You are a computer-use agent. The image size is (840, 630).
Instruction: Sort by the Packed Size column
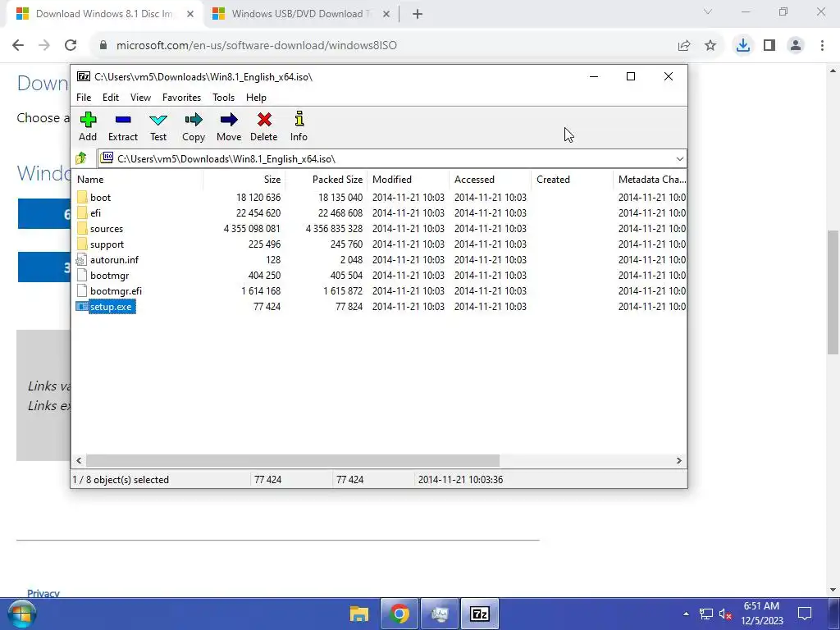pos(326,180)
